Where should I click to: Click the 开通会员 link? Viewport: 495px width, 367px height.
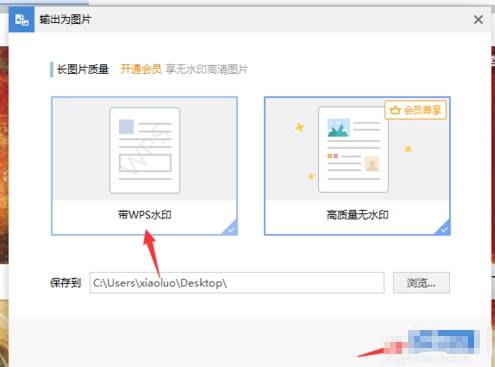pos(141,69)
